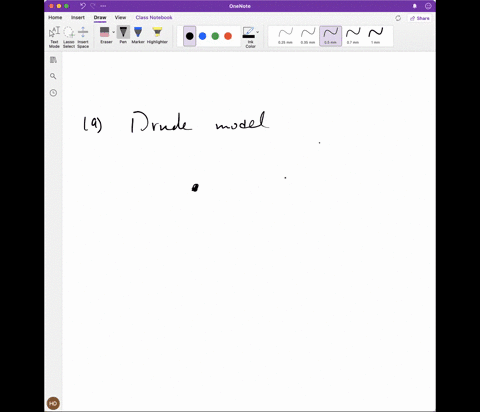
Task: Choose the red ink color swatch
Action: pyautogui.click(x=228, y=36)
